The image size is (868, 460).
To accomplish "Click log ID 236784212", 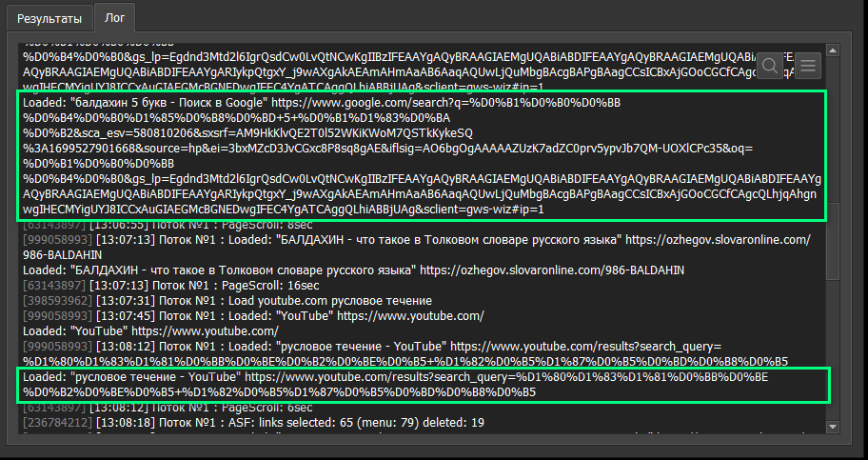I will click(54, 422).
